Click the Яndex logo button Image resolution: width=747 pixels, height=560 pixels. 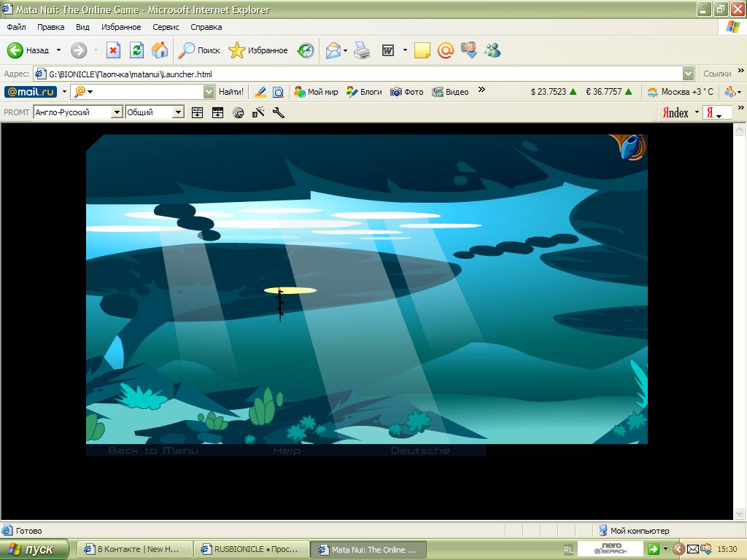(676, 113)
